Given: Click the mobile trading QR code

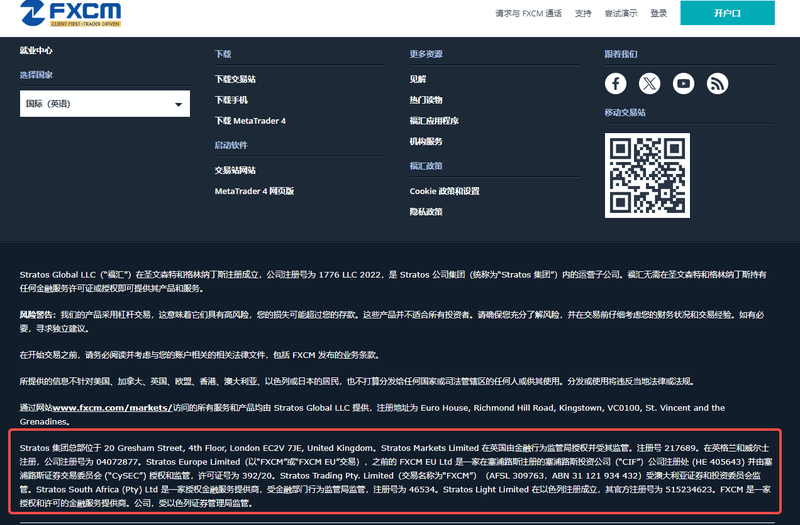Looking at the screenshot, I should (x=647, y=176).
